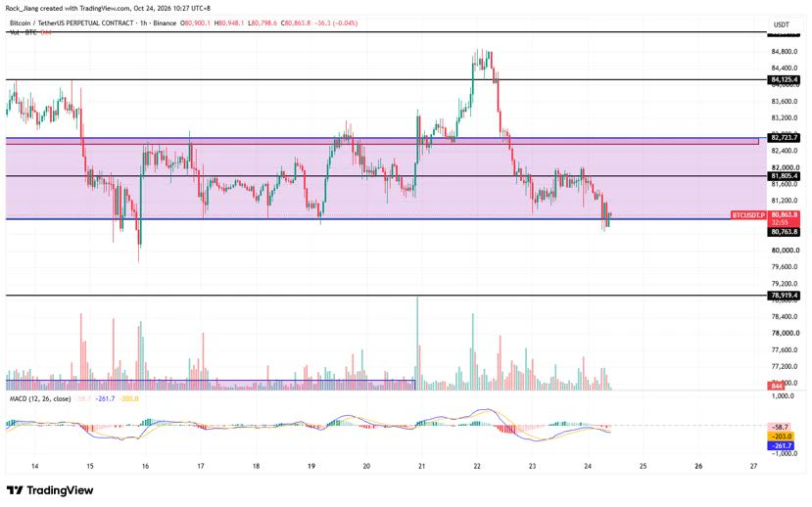Click the 78,919.4 horizontal line price label
Image resolution: width=812 pixels, height=507 pixels.
(x=785, y=296)
